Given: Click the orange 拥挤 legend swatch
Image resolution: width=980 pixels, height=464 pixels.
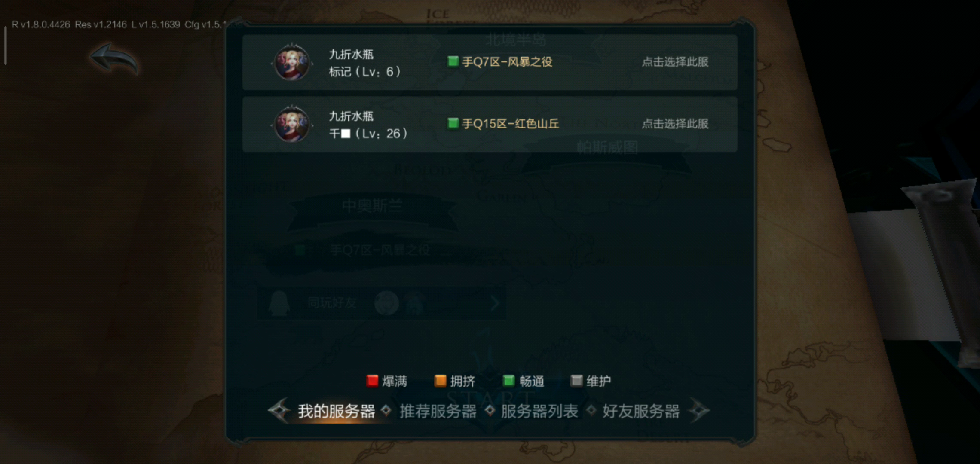Looking at the screenshot, I should click(x=440, y=381).
